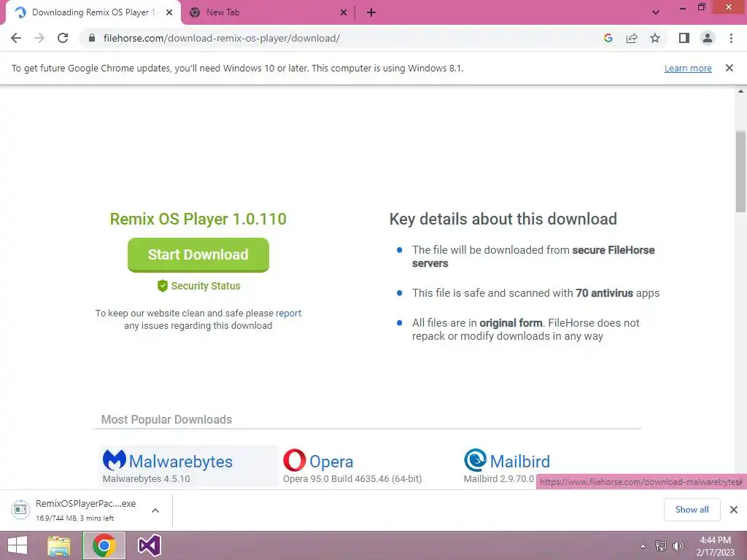Close the downloads bar
Viewport: 747px width, 560px height.
[x=734, y=510]
